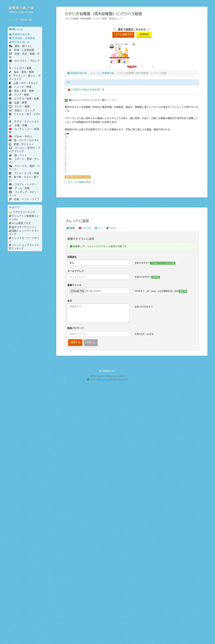This screenshot has height=644, width=215.
Task: Click the gamepad icon for ゲーム・攻略
Action: pos(10,188)
